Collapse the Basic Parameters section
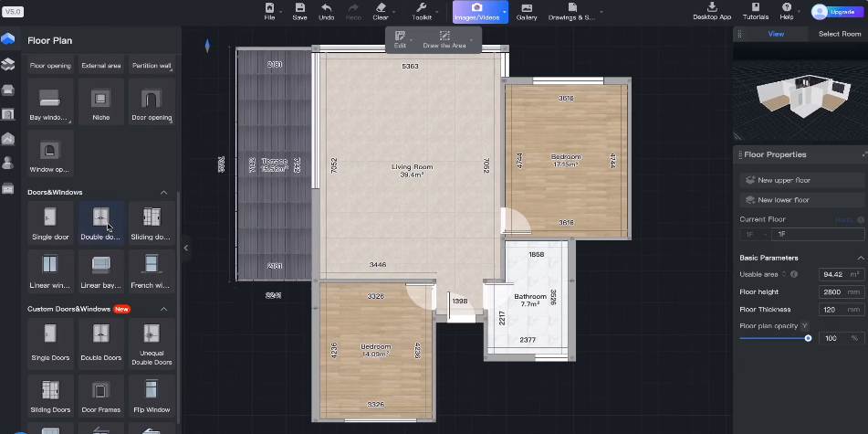 point(860,258)
